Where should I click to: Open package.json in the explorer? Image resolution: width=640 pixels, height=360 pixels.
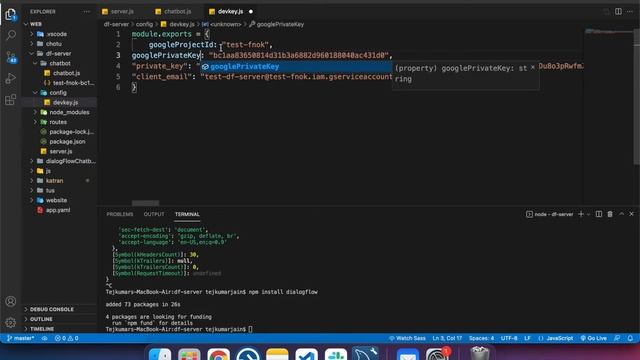(67, 142)
